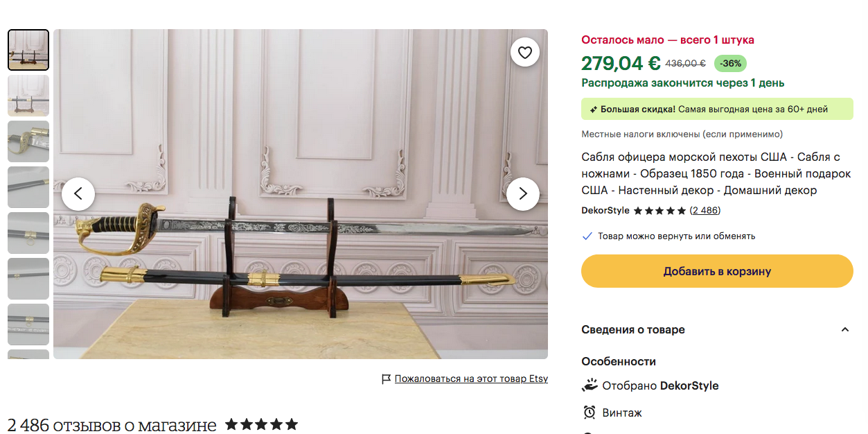Select the fourth thumbnail of scabbard
The image size is (868, 434).
(x=28, y=187)
